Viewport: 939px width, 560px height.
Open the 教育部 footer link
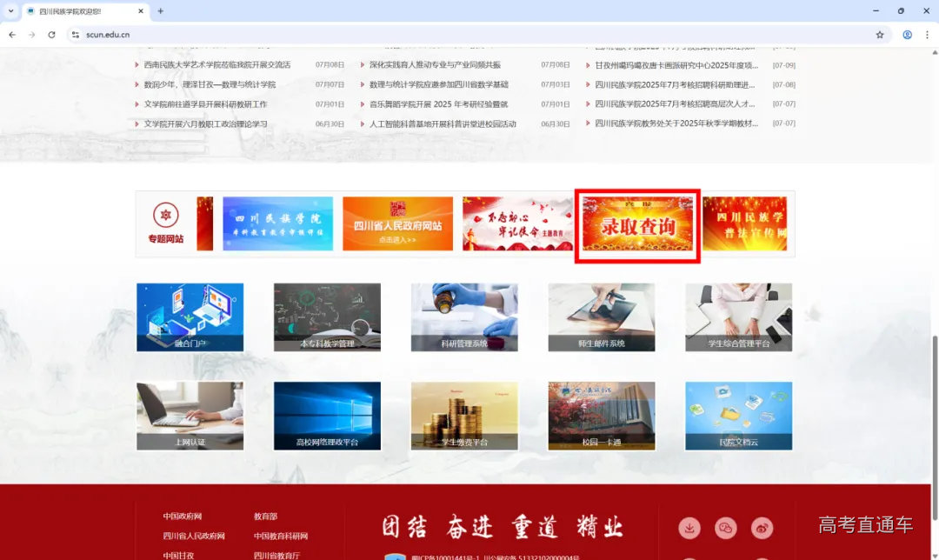265,517
